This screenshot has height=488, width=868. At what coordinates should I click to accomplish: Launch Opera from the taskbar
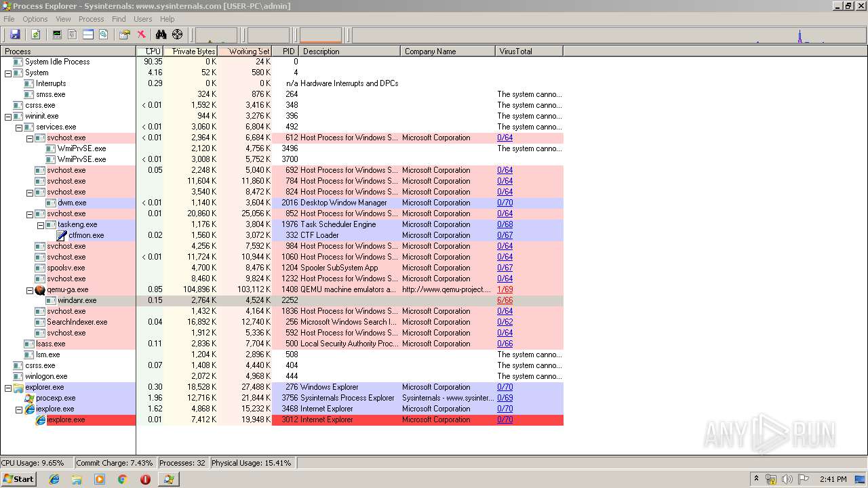(145, 479)
